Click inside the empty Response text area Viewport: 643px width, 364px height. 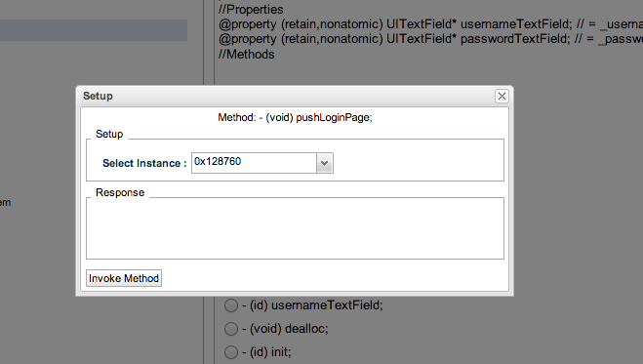295,228
